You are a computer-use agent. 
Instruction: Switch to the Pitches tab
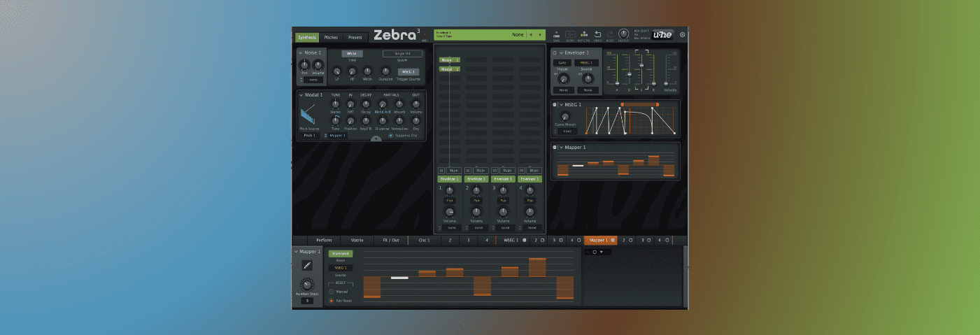[331, 37]
